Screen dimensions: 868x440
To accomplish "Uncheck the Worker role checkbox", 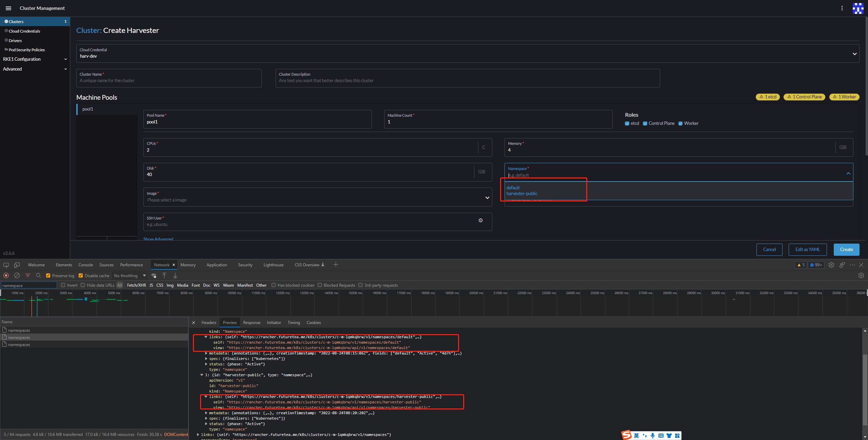I will click(x=680, y=123).
